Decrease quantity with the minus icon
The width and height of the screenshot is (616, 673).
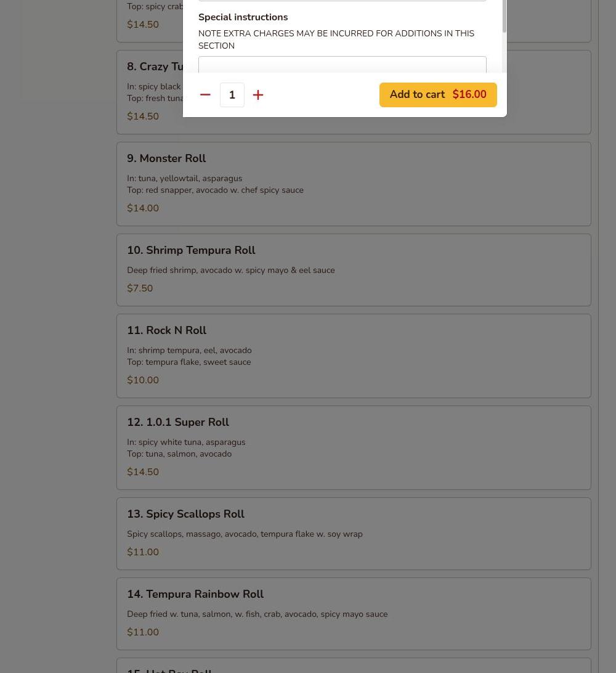[205, 95]
